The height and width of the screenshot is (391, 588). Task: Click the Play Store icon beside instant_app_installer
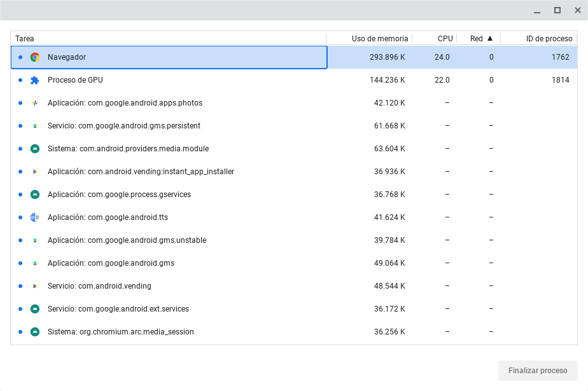[x=35, y=171]
